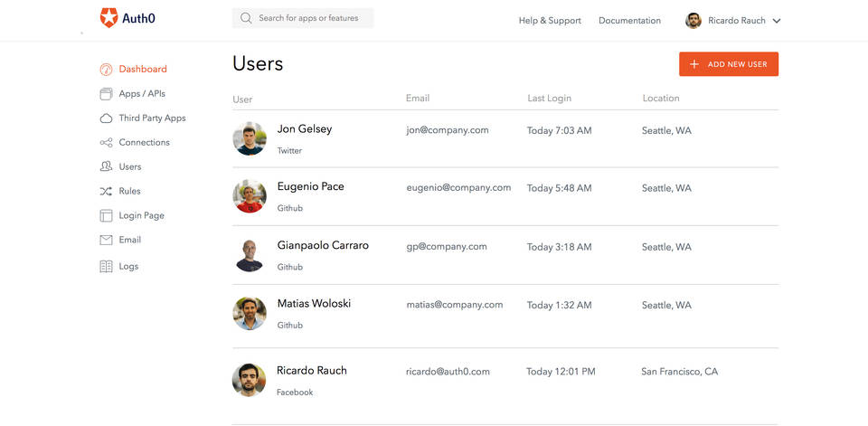
Task: Click the Auth0 shield logo
Action: click(108, 17)
